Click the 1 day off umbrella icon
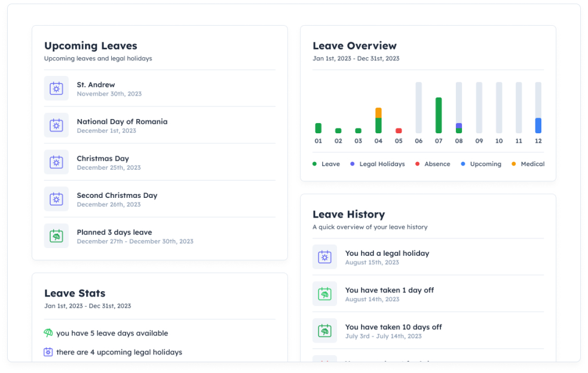This screenshot has width=588, height=373. (324, 294)
